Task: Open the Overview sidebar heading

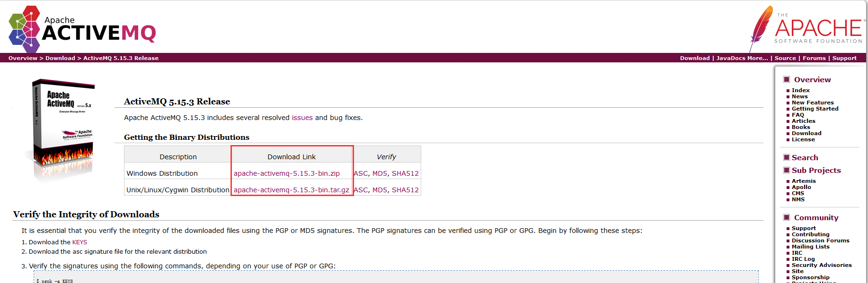Action: 812,80
